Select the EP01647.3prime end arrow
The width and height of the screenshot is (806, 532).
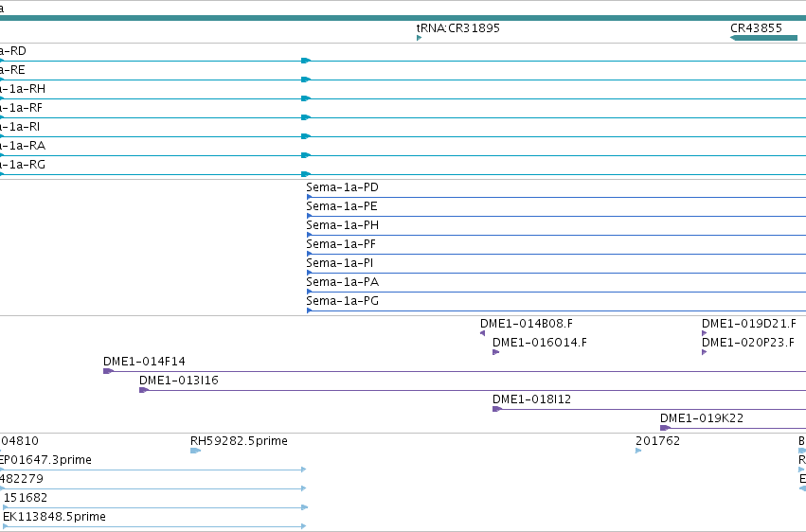coord(304,470)
